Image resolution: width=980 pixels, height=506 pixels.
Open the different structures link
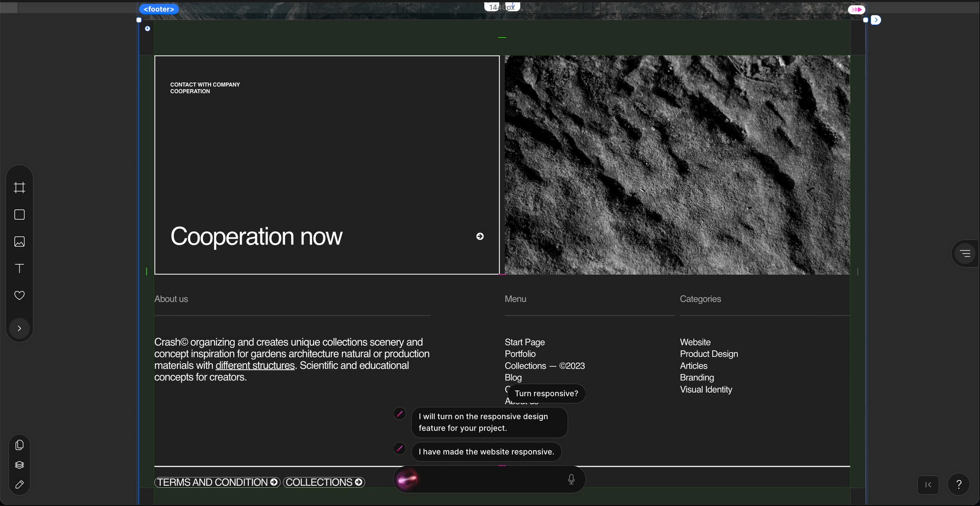[255, 365]
